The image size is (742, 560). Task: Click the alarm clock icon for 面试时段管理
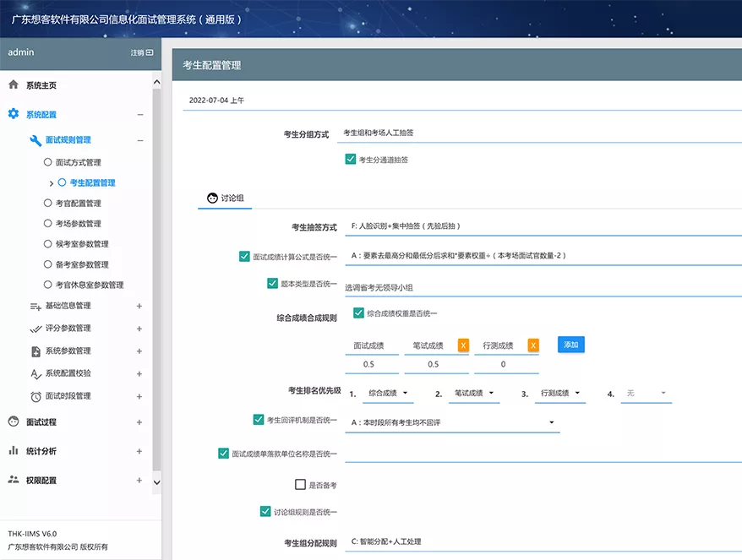35,397
